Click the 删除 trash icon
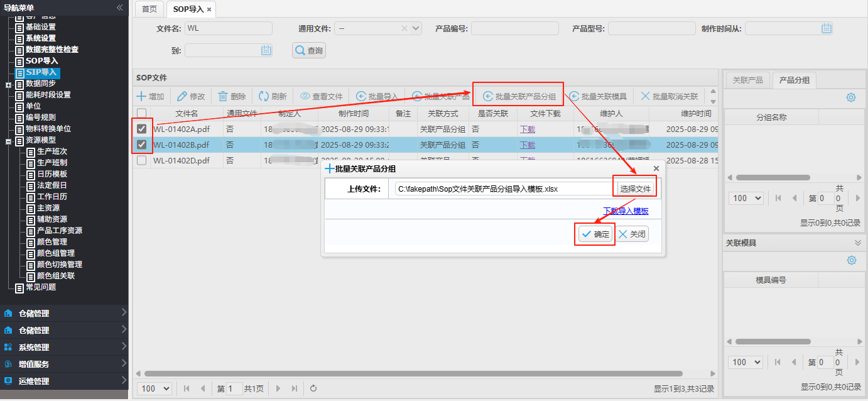868x401 pixels. (x=223, y=96)
